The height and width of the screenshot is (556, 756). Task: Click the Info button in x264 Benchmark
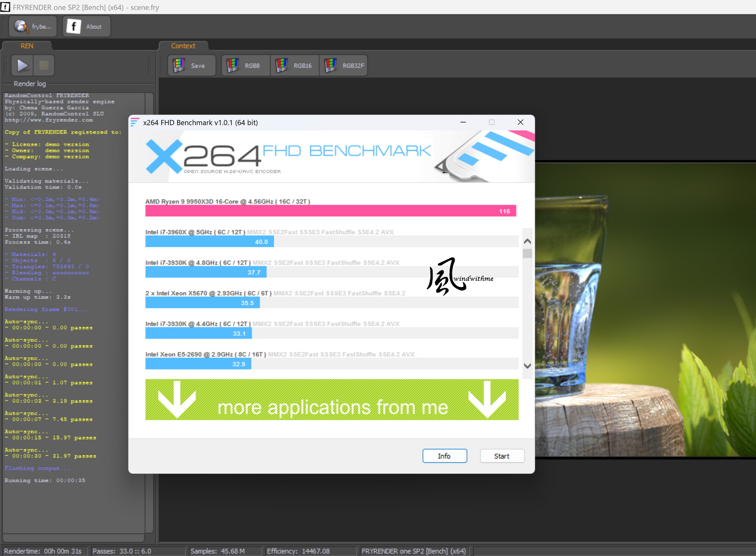pos(445,456)
